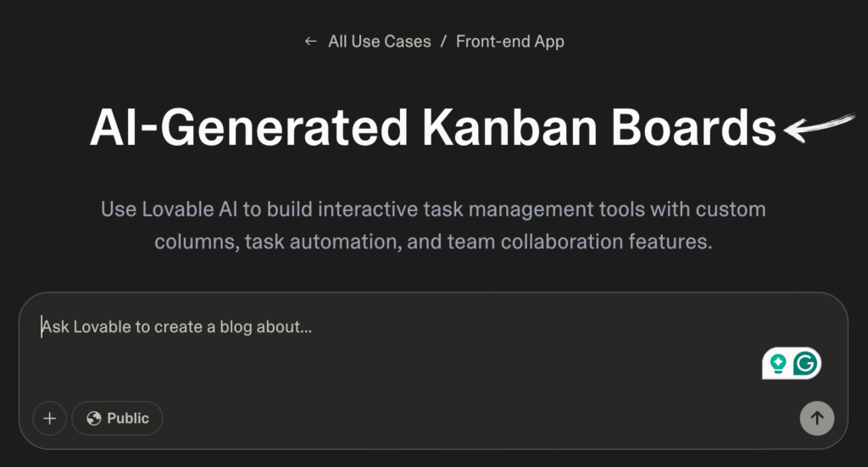Select the Front-end App breadcrumb
The image size is (868, 467).
[x=509, y=42]
